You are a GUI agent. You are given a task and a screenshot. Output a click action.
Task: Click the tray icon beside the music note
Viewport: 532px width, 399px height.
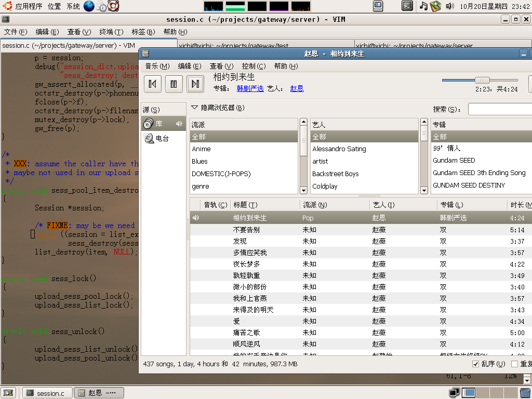(x=435, y=6)
